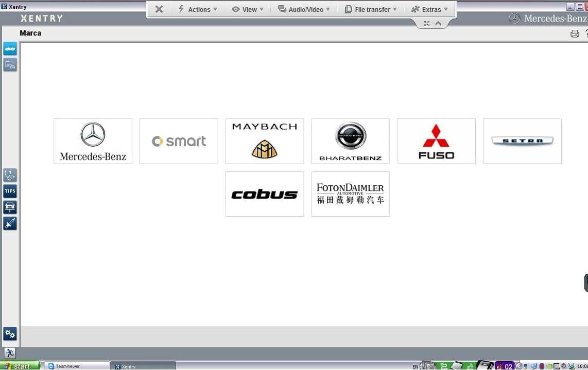Click the XENTRY logo text
This screenshot has height=370, width=588.
[42, 19]
